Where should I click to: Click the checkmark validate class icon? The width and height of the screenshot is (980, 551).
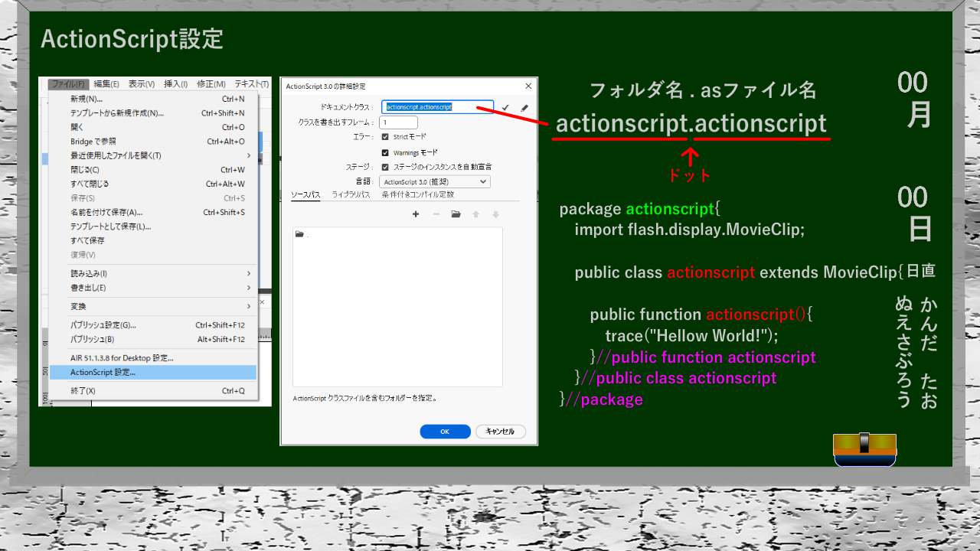tap(505, 108)
